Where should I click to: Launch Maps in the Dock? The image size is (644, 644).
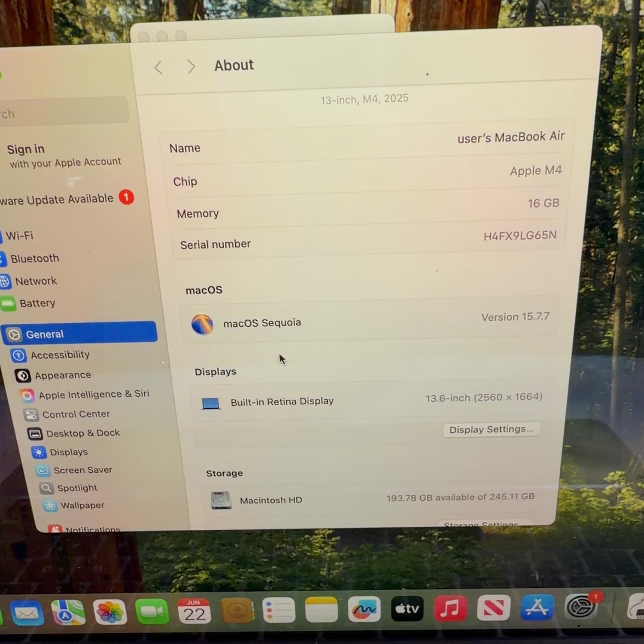point(68,613)
